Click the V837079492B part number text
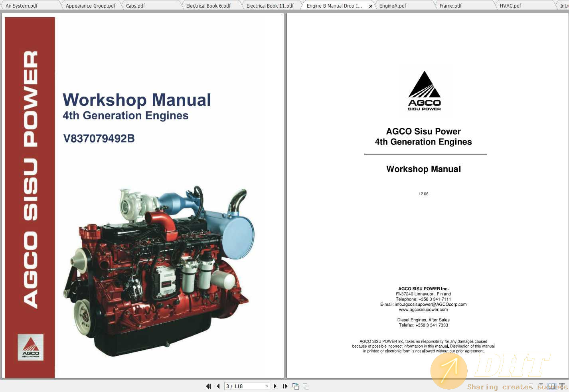 point(99,139)
